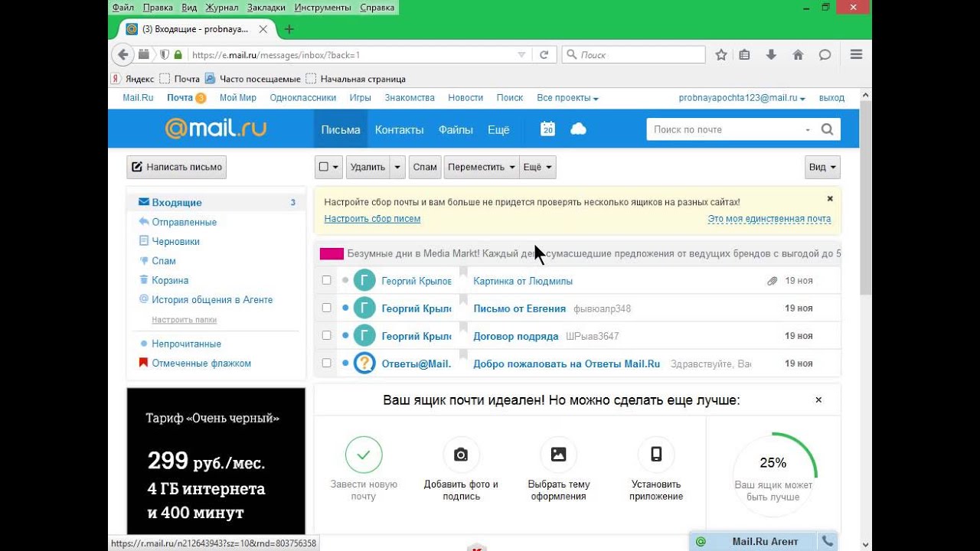Open the Инструменты menu
Screen dimensions: 980x551
[322, 8]
